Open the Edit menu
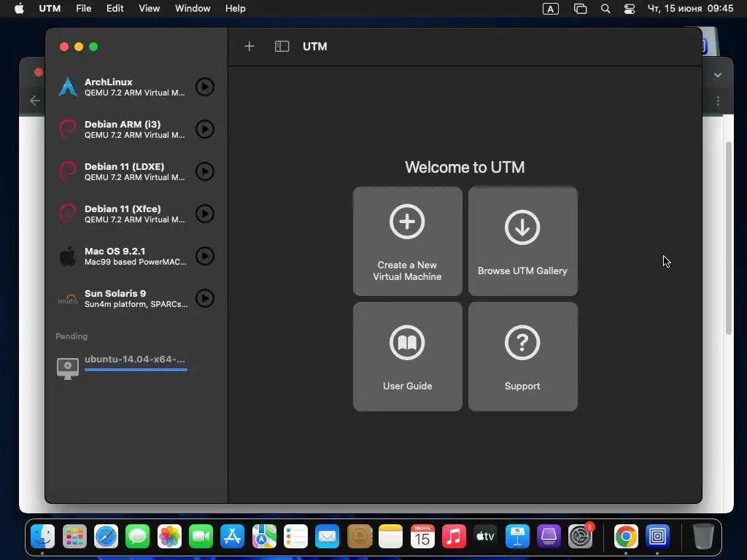The height and width of the screenshot is (560, 747). (115, 9)
